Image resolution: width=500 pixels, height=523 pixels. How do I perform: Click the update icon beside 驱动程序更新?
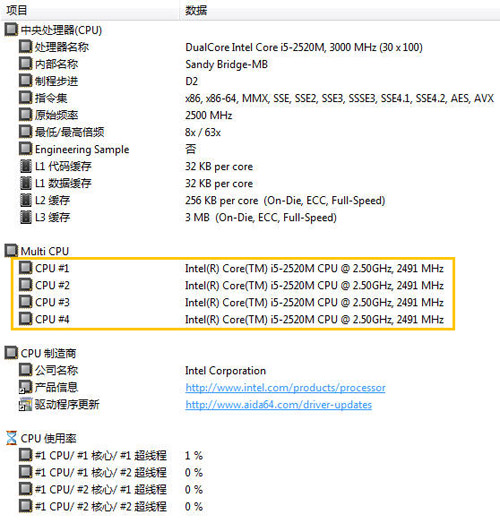click(25, 404)
